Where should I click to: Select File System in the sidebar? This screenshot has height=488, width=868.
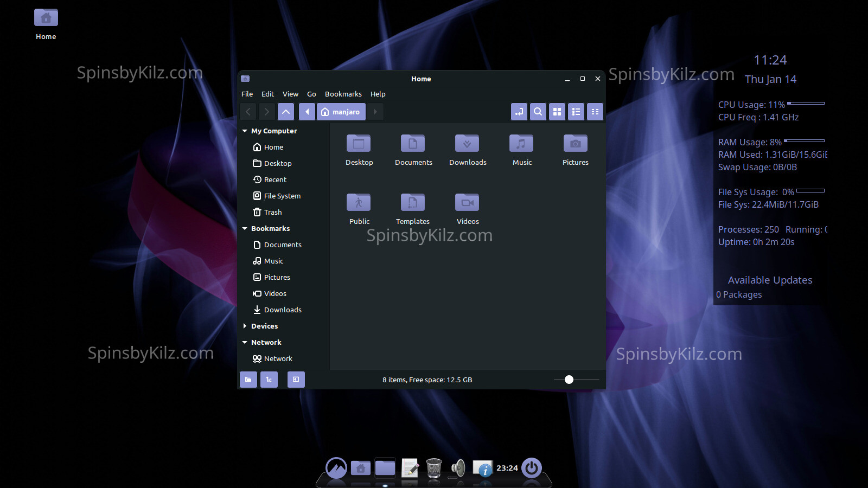point(282,196)
